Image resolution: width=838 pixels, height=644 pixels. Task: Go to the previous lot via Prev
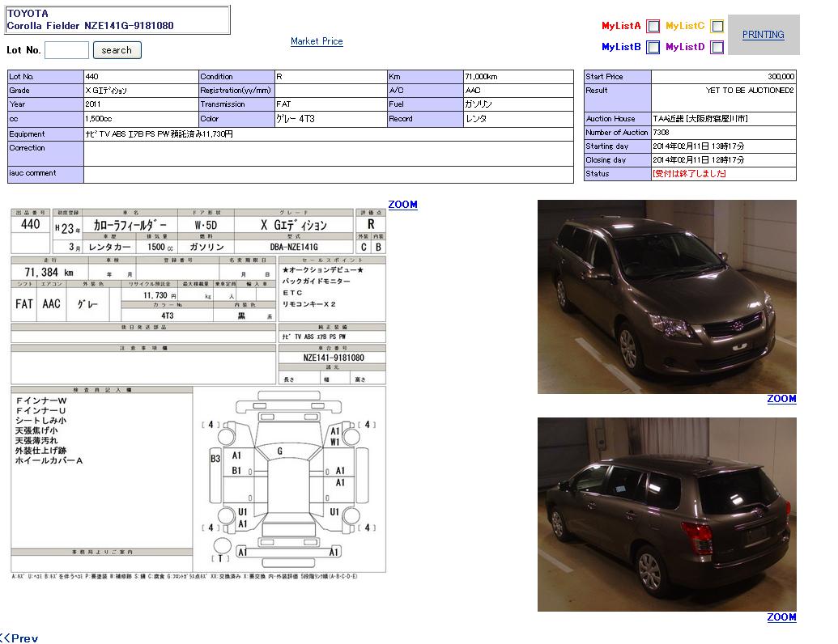tap(19, 638)
